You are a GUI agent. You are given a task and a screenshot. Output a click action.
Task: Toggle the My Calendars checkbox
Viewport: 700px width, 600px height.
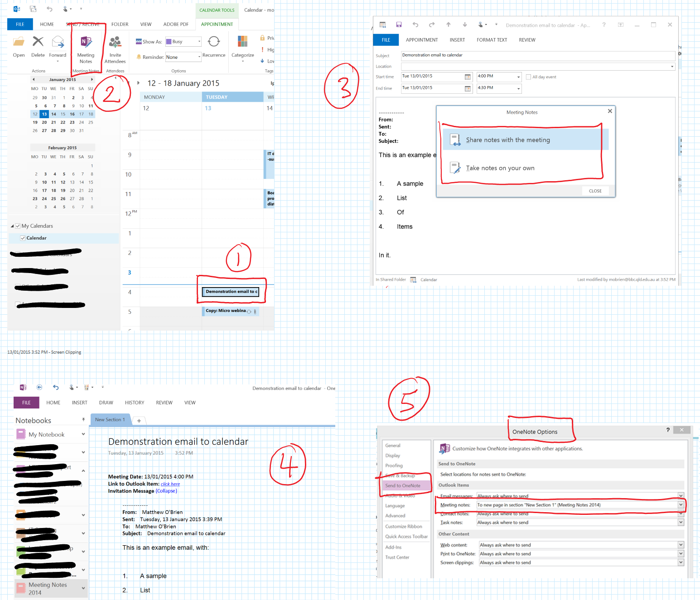[17, 226]
